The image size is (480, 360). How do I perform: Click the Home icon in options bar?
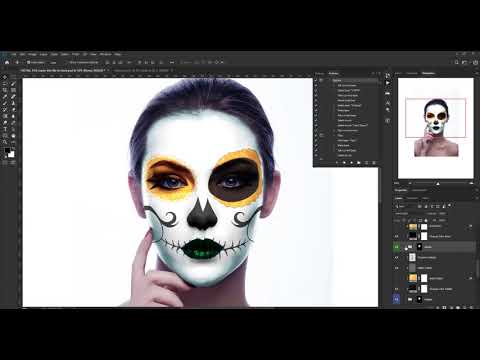[x=7, y=62]
